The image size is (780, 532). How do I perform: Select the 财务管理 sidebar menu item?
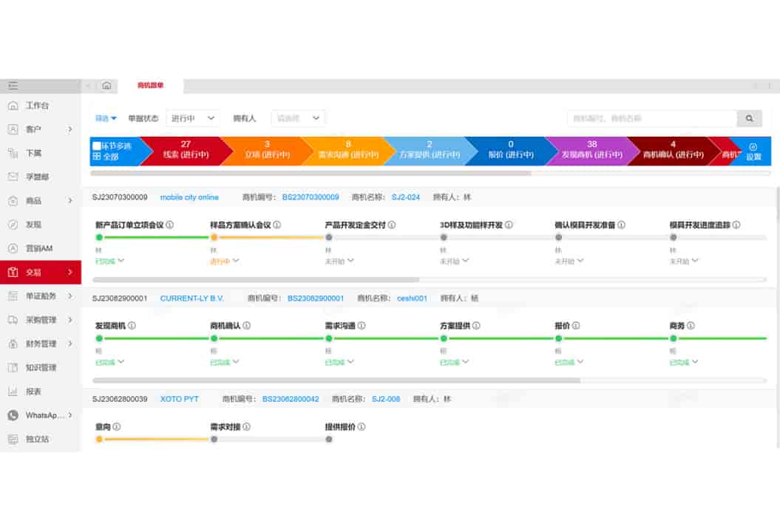pos(41,344)
